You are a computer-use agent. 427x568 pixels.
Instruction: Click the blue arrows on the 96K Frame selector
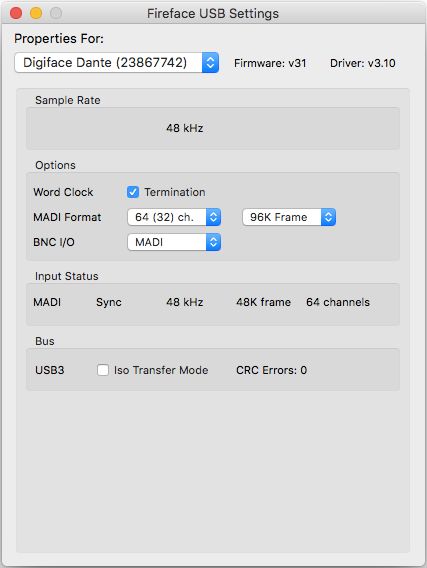pos(328,217)
